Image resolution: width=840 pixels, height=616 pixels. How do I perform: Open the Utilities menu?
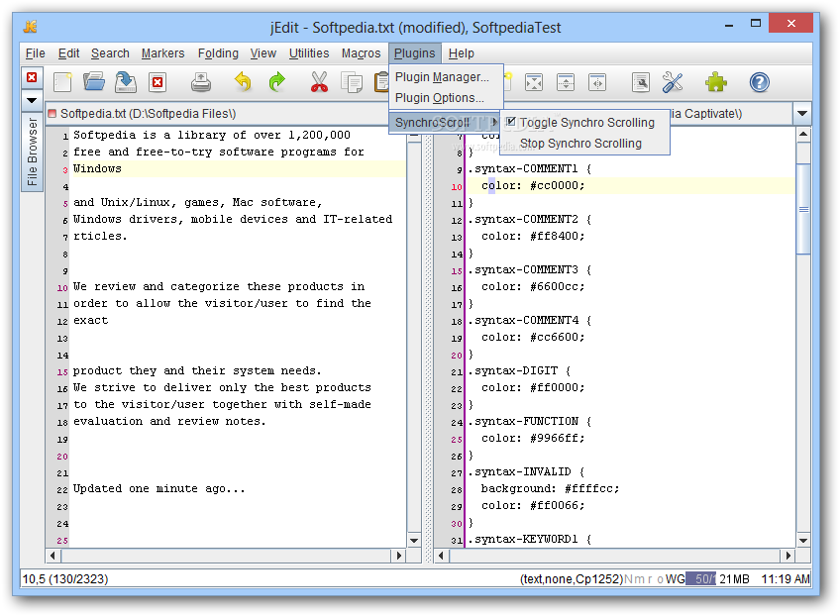pyautogui.click(x=309, y=53)
